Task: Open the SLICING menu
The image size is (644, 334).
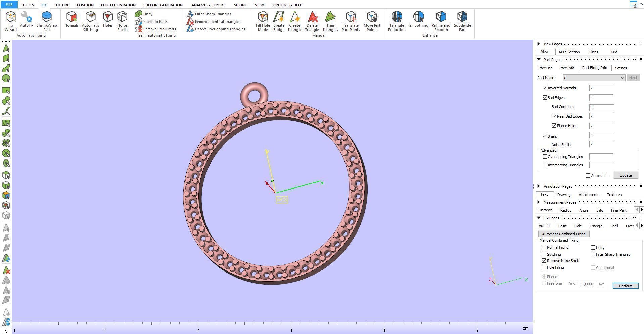Action: [240, 5]
